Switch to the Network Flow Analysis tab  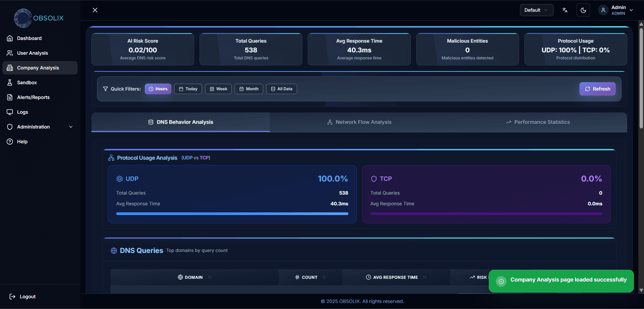359,122
